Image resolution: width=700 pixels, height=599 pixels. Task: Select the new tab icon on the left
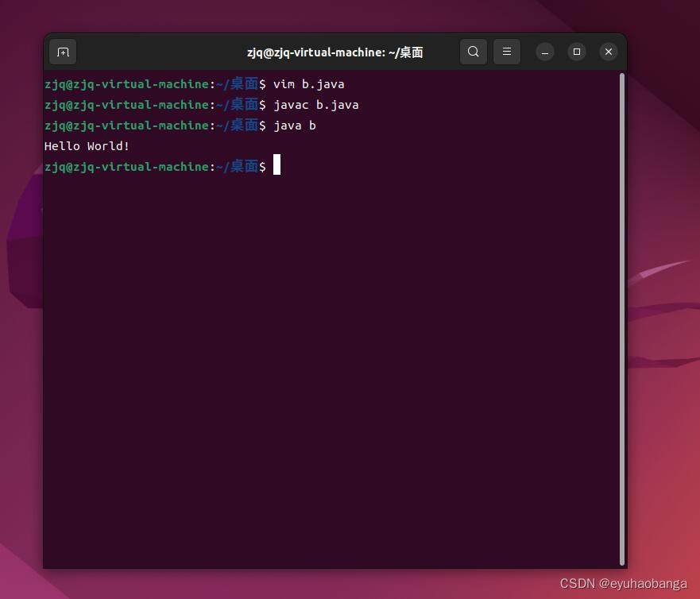click(x=63, y=52)
